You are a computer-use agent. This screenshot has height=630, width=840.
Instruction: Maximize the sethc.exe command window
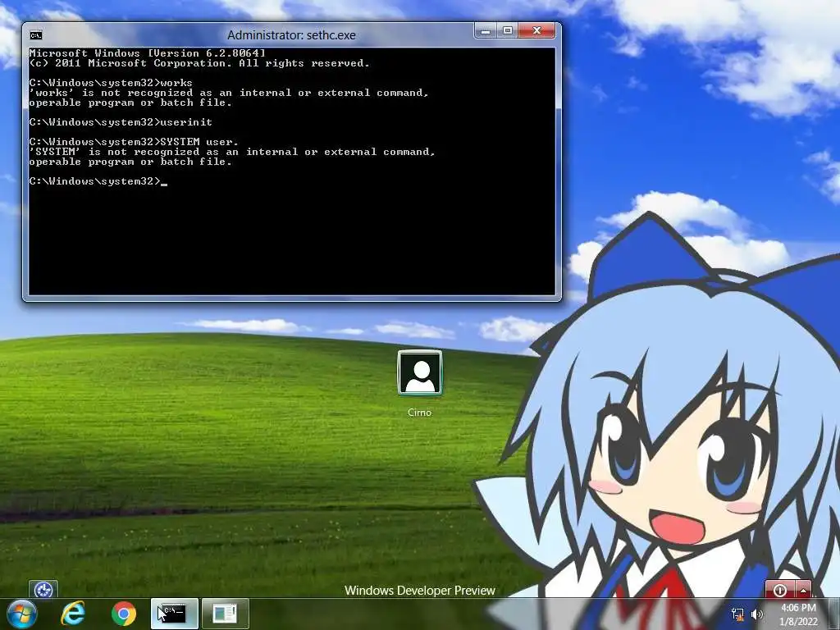click(507, 31)
